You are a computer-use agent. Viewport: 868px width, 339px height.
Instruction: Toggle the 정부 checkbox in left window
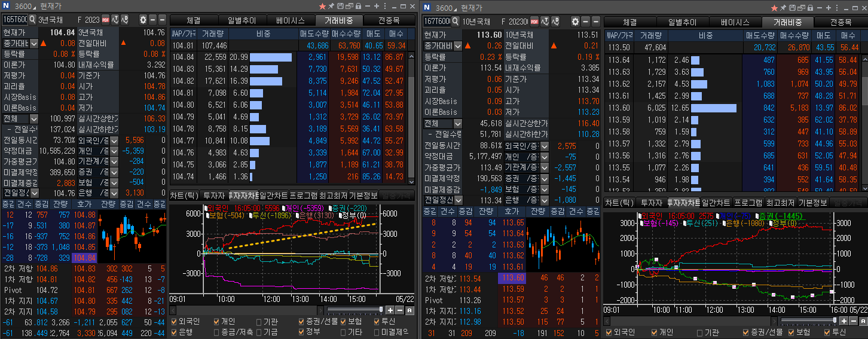tap(301, 331)
